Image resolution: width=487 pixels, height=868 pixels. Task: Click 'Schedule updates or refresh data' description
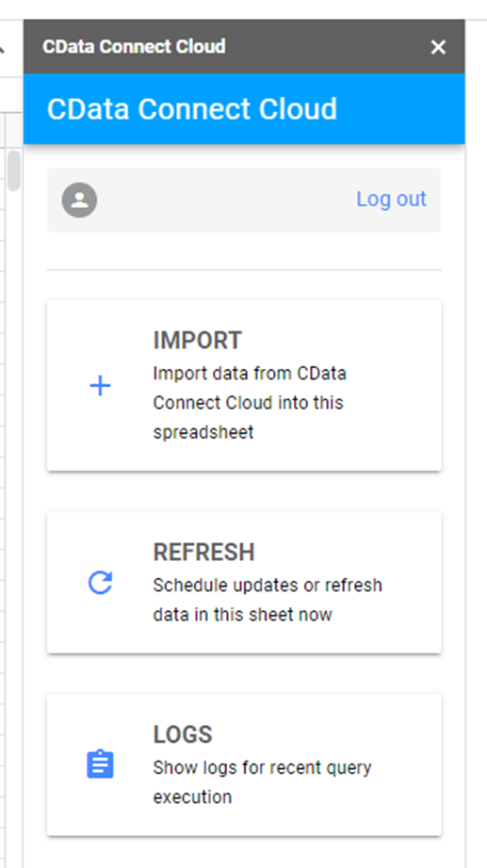coord(268,600)
